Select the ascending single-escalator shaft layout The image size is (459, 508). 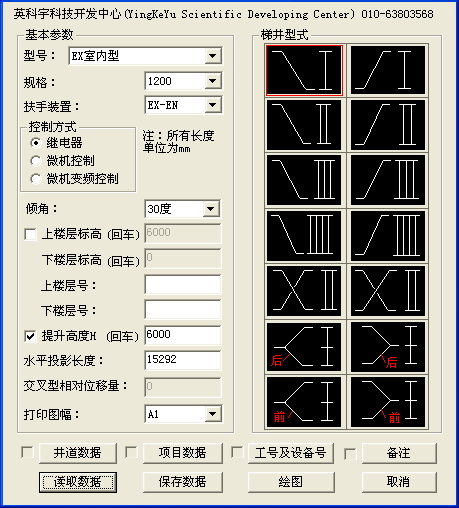pyautogui.click(x=388, y=70)
